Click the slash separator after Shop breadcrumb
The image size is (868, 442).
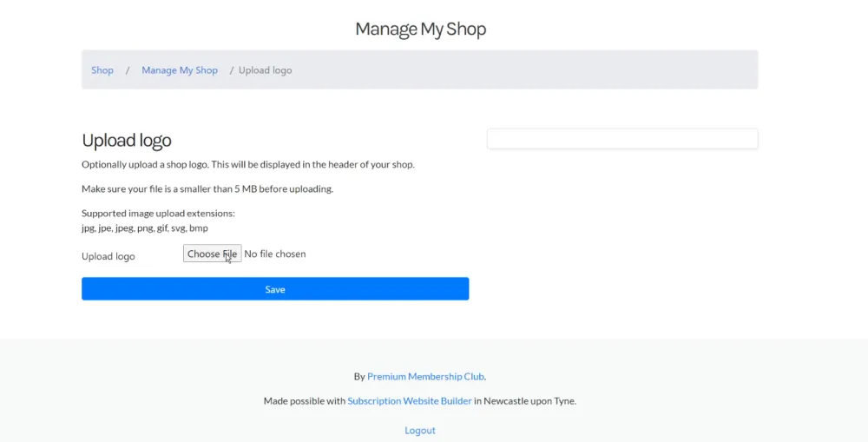[x=128, y=70]
